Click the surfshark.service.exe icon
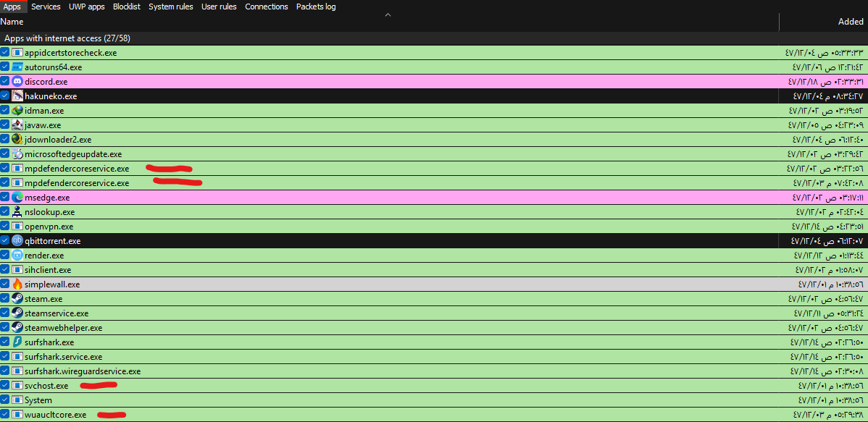868x422 pixels. (x=17, y=357)
